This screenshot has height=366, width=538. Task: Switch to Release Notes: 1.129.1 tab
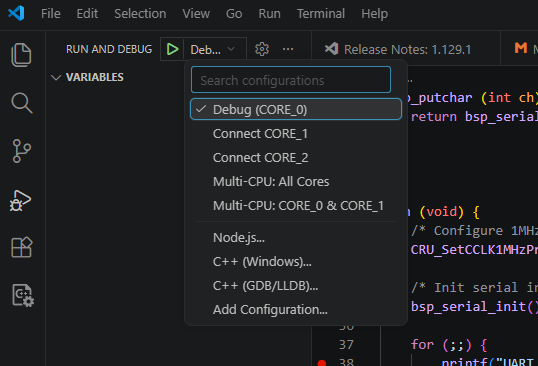(406, 49)
